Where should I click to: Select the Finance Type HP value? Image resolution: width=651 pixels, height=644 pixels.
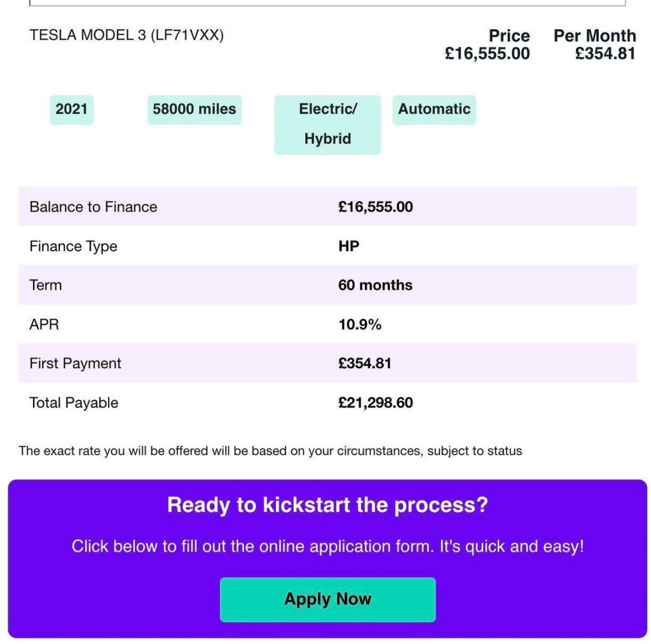pos(348,246)
